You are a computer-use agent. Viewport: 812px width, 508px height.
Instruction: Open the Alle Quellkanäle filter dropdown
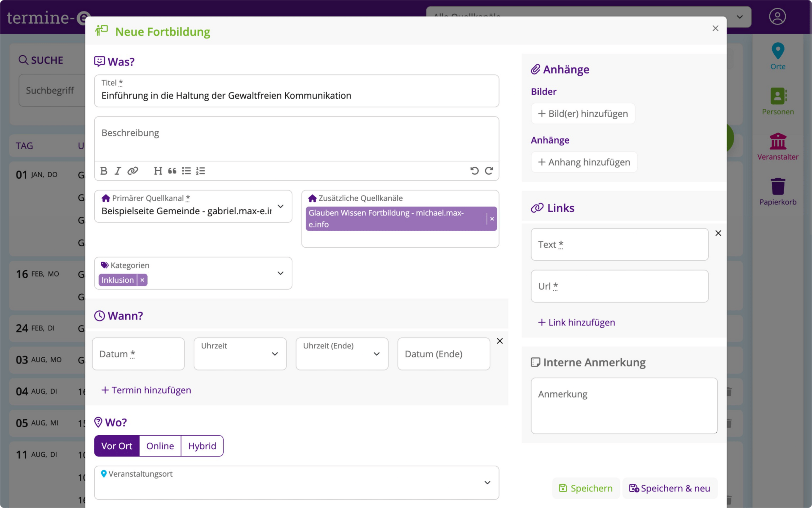pos(588,17)
